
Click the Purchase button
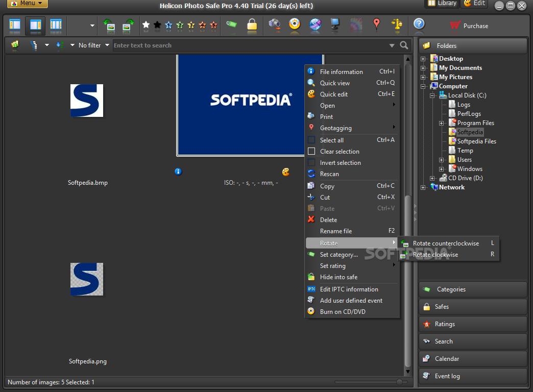(469, 26)
